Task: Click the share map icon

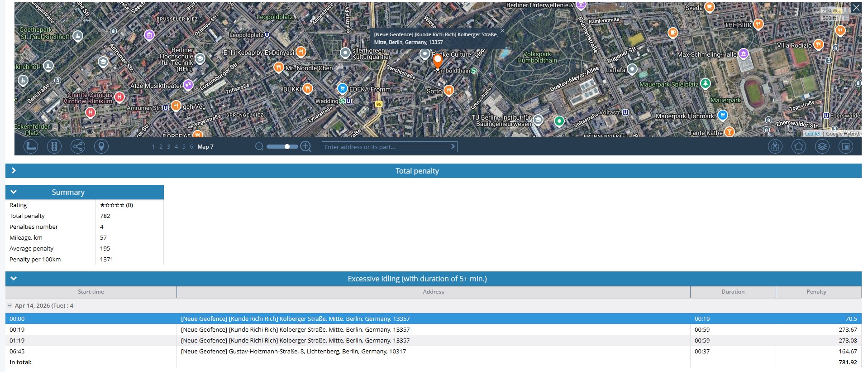Action: 78,146
